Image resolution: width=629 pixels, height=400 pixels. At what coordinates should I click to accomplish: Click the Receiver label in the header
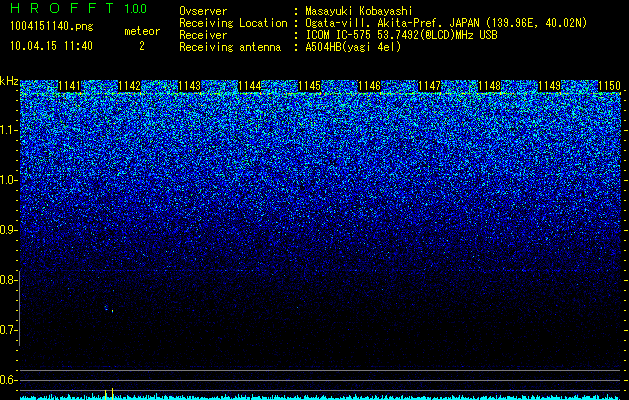tap(203, 35)
